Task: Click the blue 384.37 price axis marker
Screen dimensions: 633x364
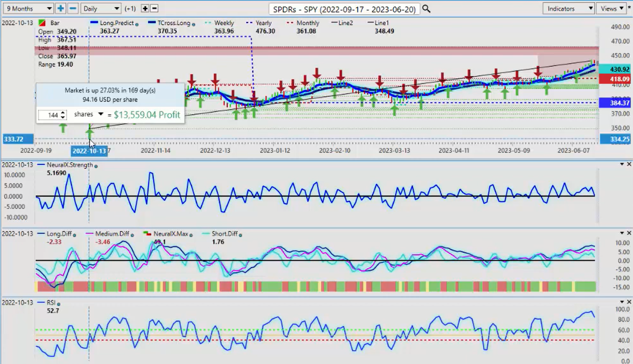Action: point(616,103)
